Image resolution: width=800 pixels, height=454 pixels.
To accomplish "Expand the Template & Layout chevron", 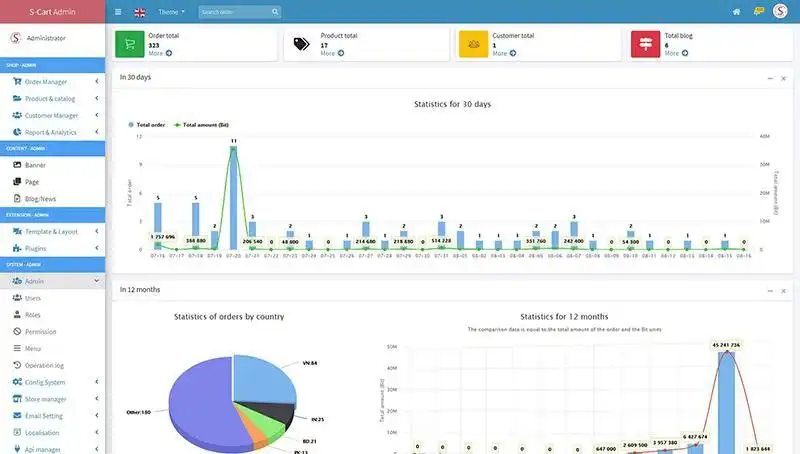I will click(96, 231).
